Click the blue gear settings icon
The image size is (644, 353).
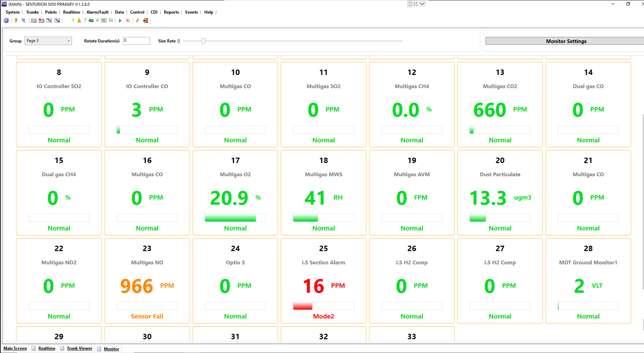click(6, 21)
